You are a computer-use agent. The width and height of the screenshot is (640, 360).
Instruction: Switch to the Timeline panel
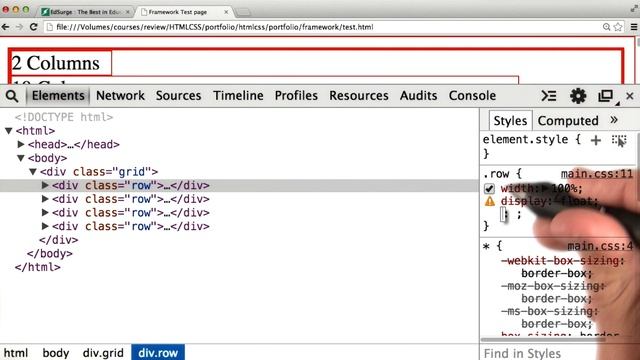(x=238, y=96)
